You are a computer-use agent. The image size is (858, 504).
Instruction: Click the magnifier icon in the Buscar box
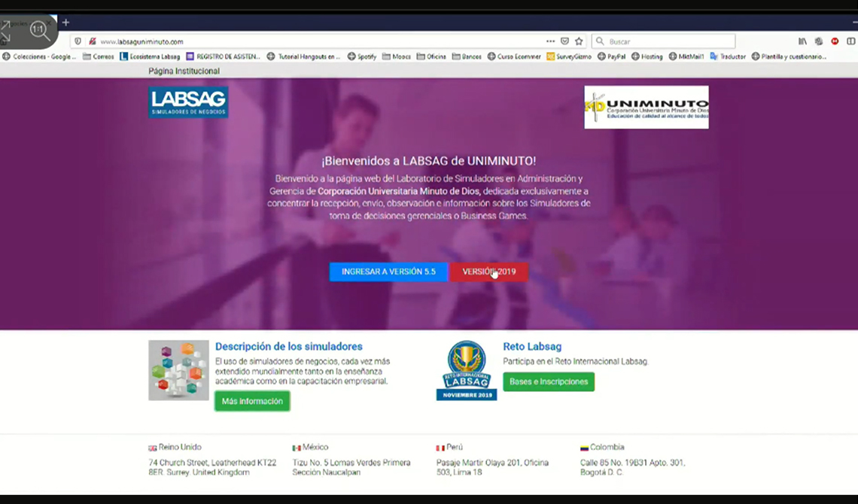[600, 41]
